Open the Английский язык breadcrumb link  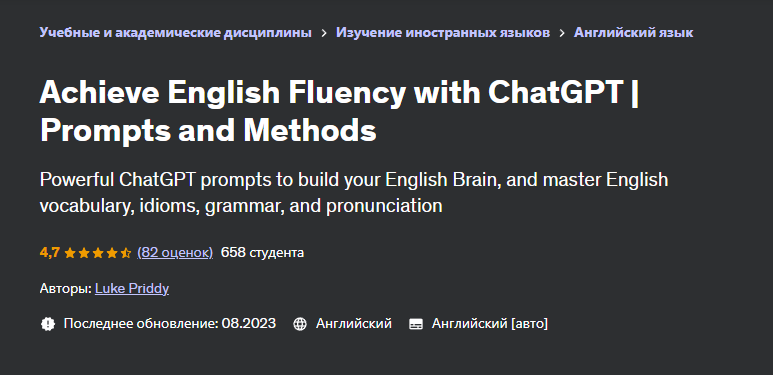[633, 33]
